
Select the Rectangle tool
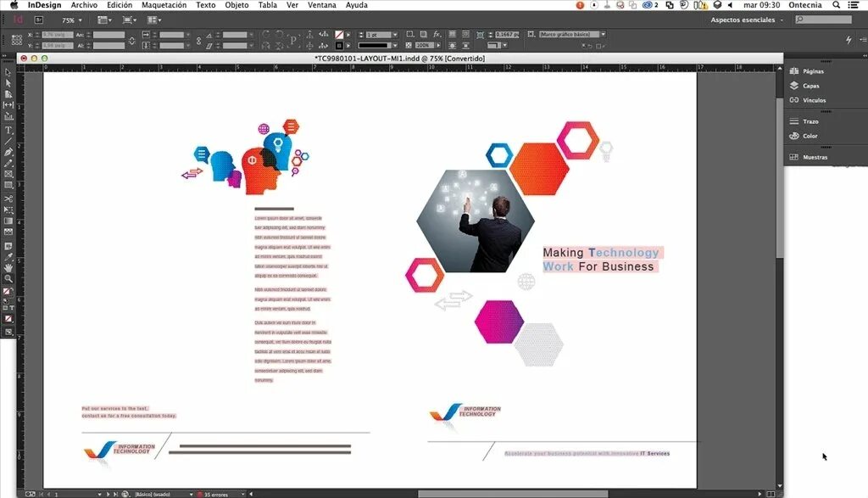(8, 185)
